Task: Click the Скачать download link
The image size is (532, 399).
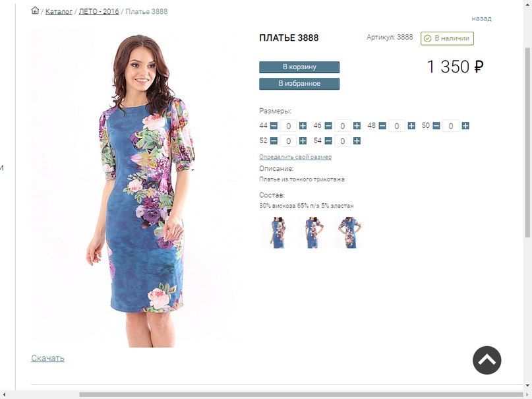Action: tap(47, 358)
